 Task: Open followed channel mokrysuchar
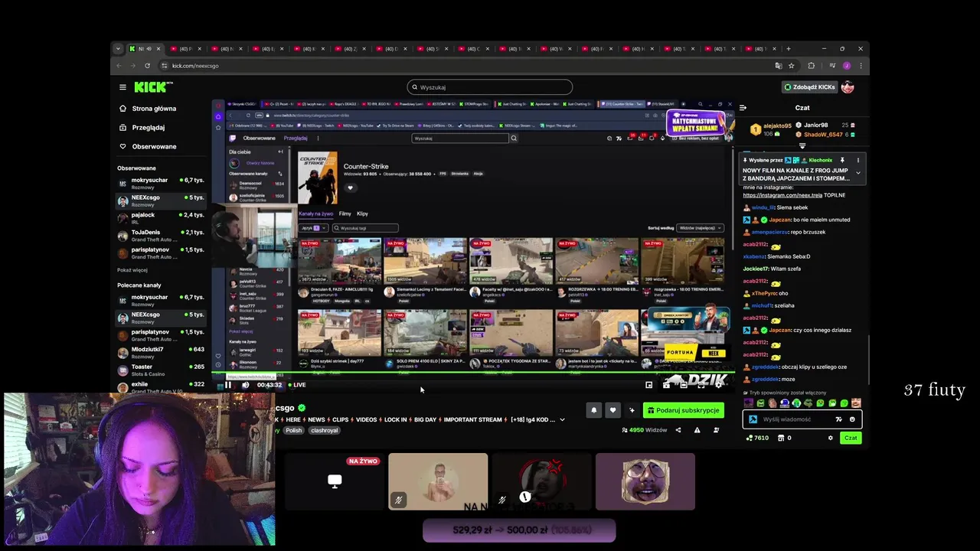tap(161, 183)
